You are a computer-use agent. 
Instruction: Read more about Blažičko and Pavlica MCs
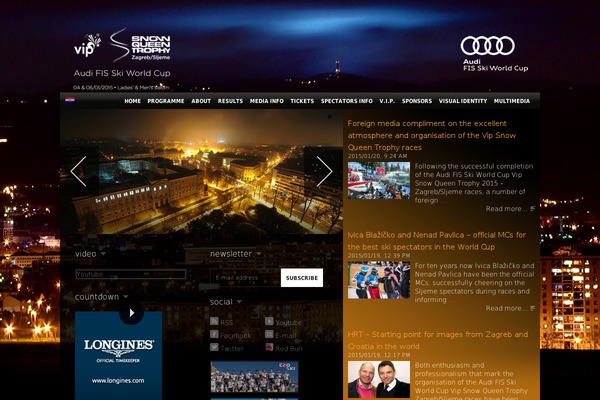506,308
